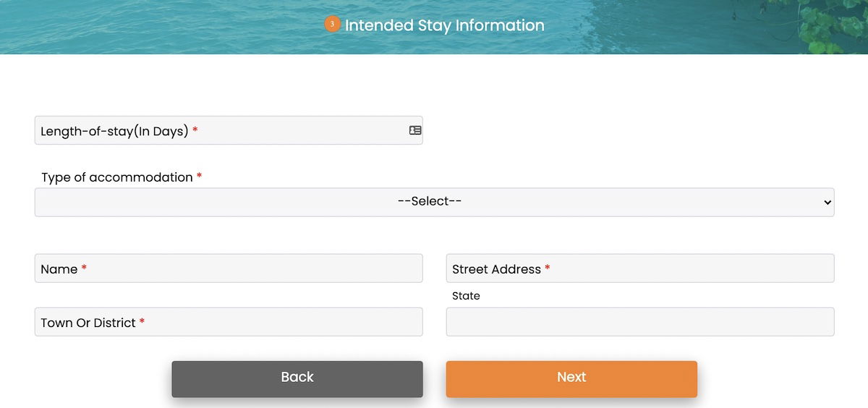868x408 pixels.
Task: Focus the empty State input field
Action: pos(640,322)
